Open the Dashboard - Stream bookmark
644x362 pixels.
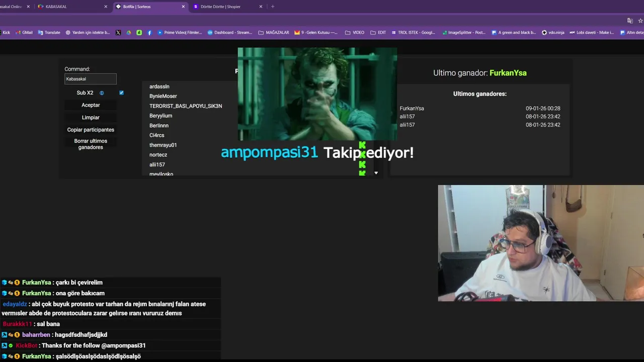[230, 33]
